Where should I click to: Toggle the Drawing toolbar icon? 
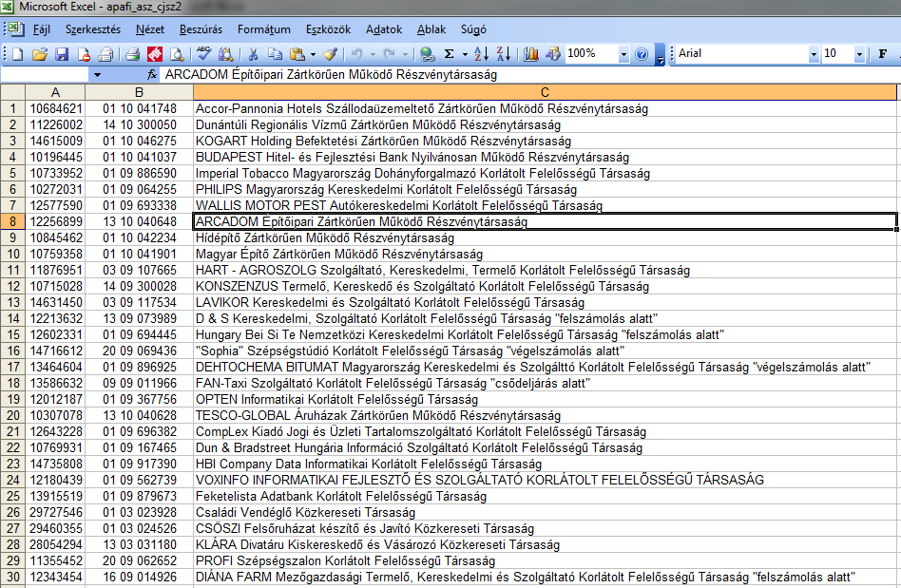click(x=553, y=54)
